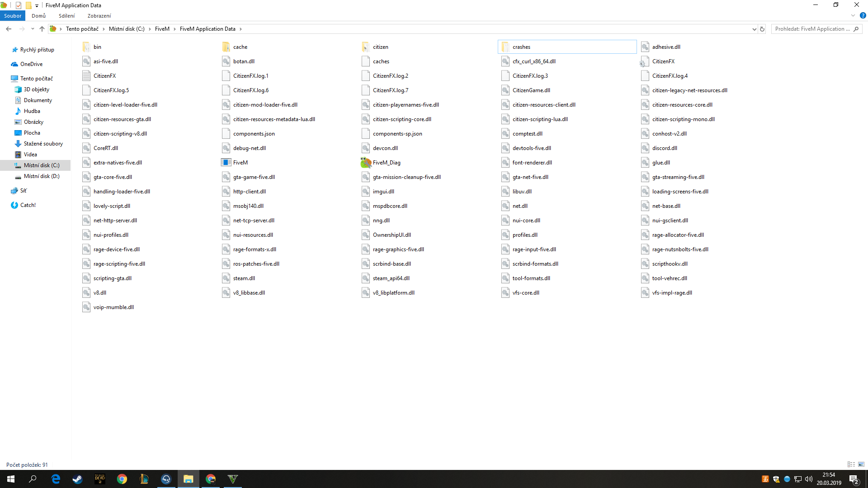Open Google Chrome from the taskbar

pyautogui.click(x=122, y=479)
